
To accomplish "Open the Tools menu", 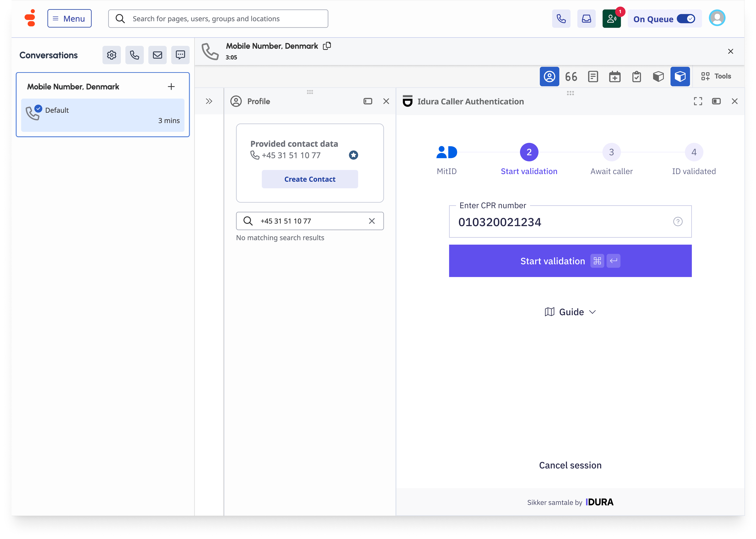I will tap(716, 76).
